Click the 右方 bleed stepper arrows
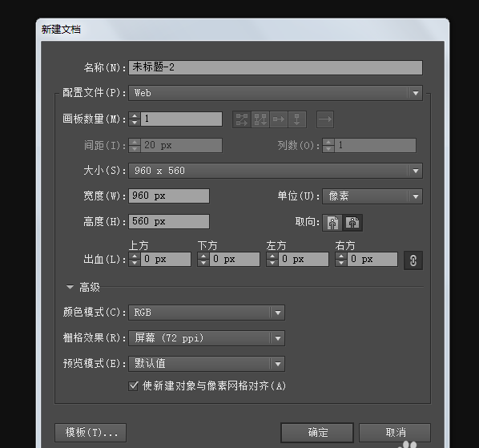This screenshot has height=448, width=479. [341, 259]
